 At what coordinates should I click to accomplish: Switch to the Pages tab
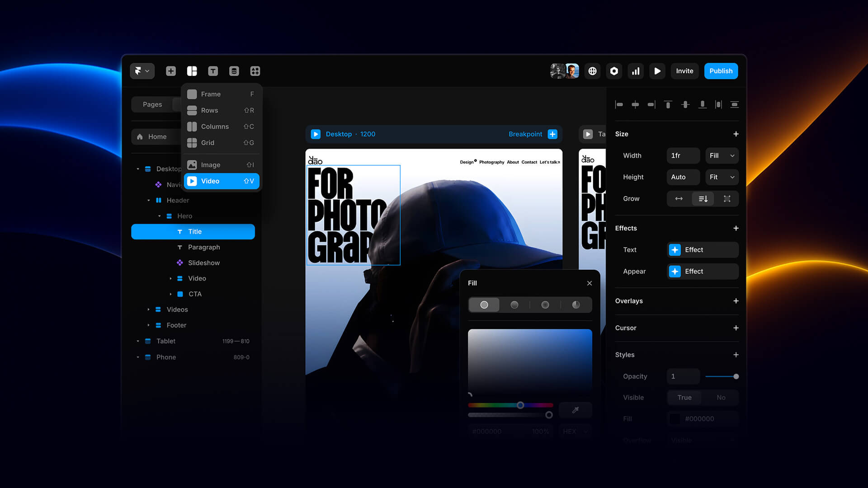152,104
